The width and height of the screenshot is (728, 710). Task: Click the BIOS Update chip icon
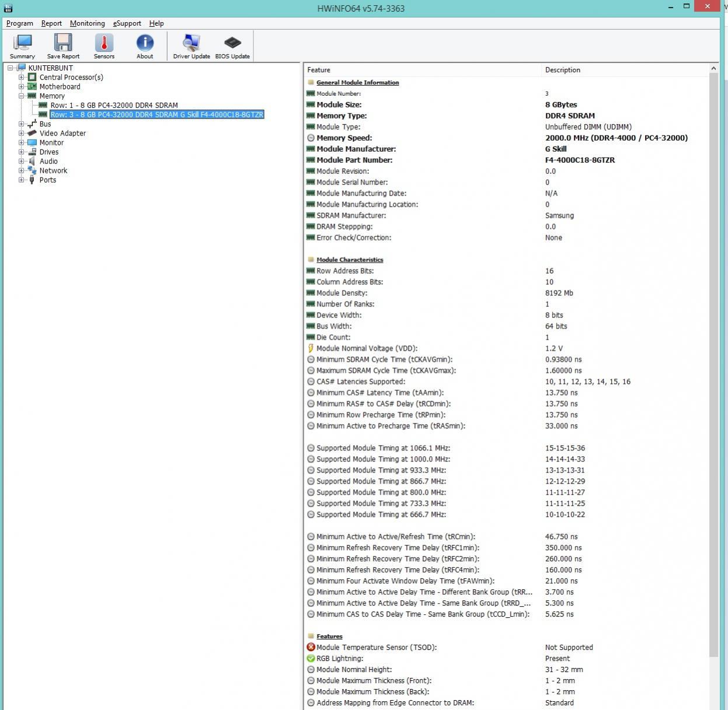[232, 43]
